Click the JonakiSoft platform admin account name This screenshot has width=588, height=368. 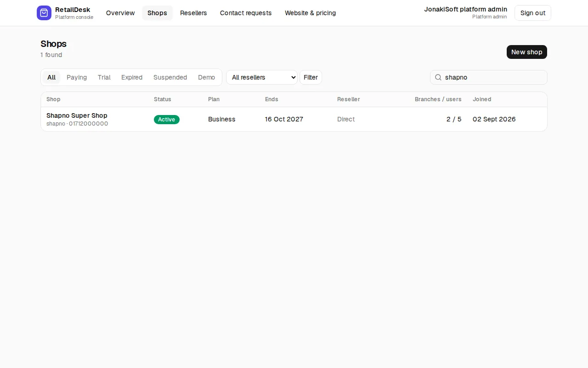click(x=466, y=9)
